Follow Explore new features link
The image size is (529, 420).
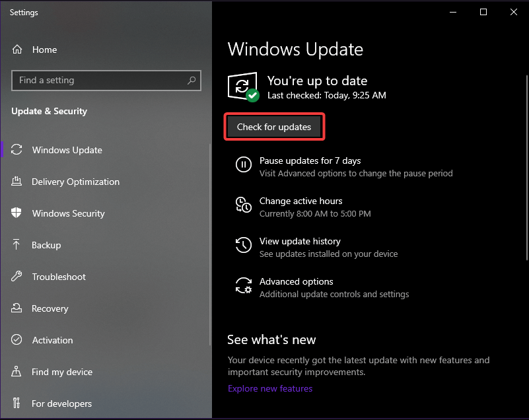click(x=270, y=388)
